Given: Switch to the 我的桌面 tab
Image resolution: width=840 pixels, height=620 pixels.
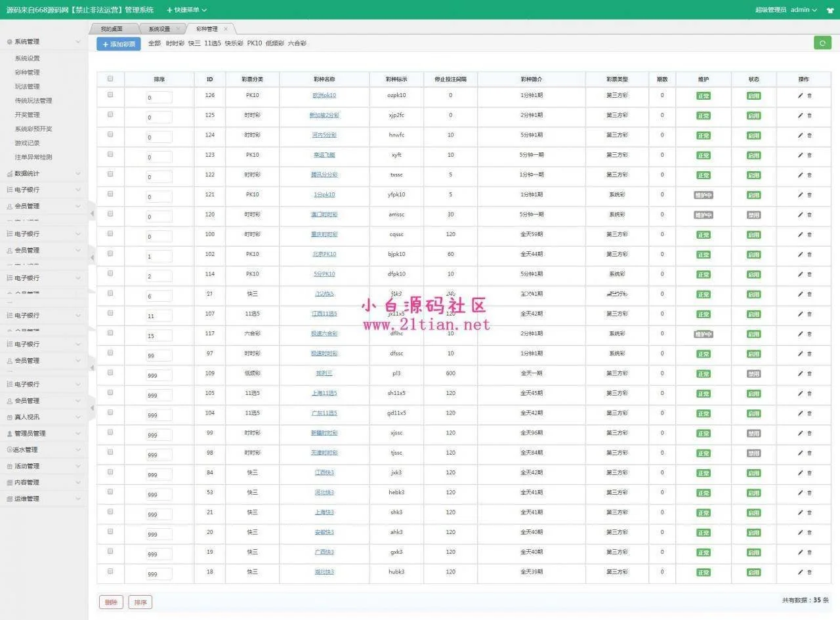Looking at the screenshot, I should (112, 29).
